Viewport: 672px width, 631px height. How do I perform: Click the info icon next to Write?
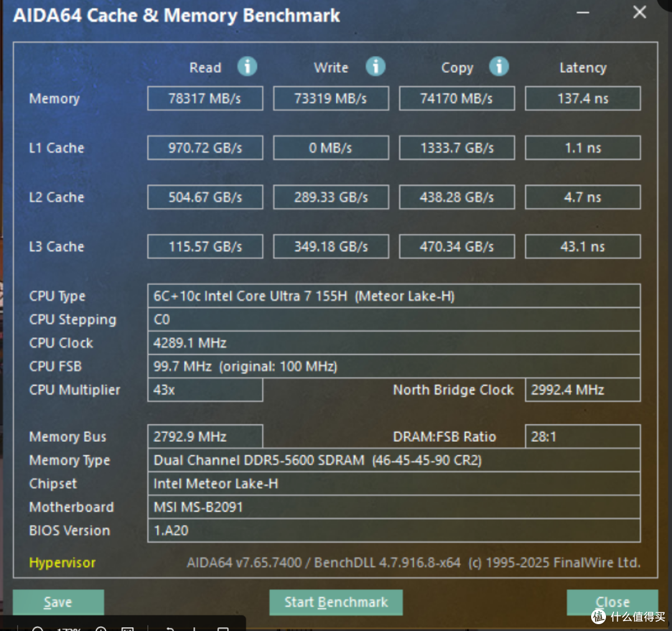point(375,67)
